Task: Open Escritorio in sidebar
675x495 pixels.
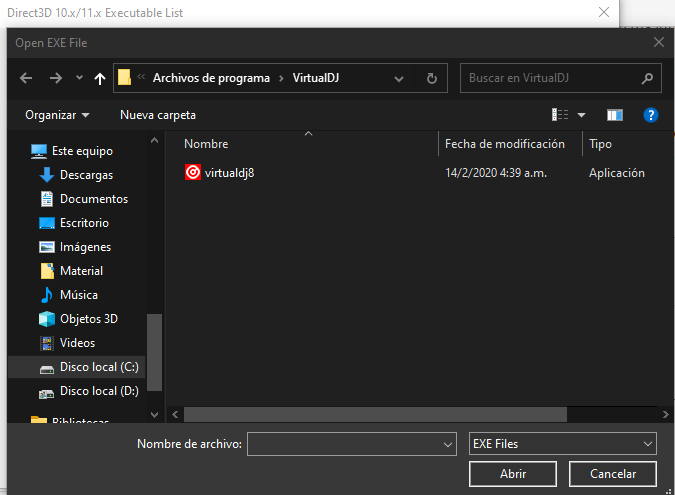Action: tap(84, 223)
